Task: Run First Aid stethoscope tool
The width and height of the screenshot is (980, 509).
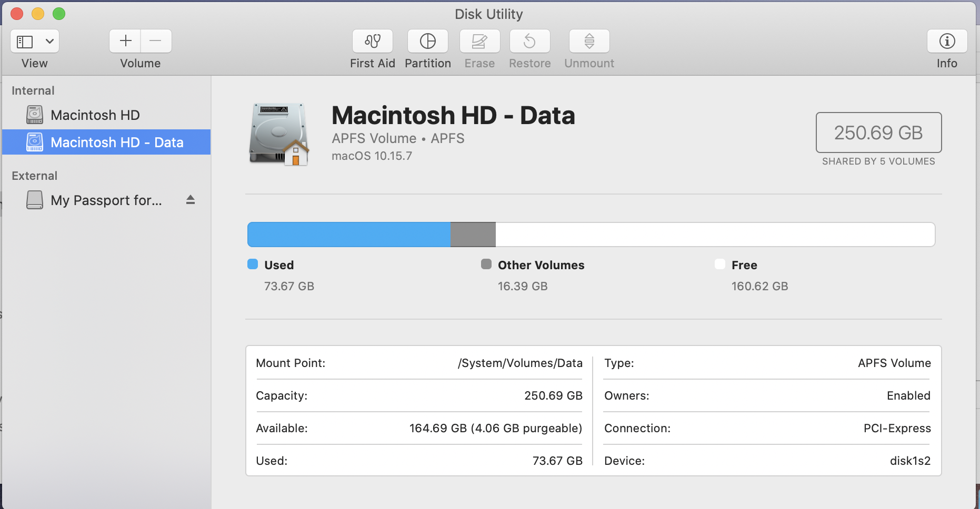Action: 373,41
